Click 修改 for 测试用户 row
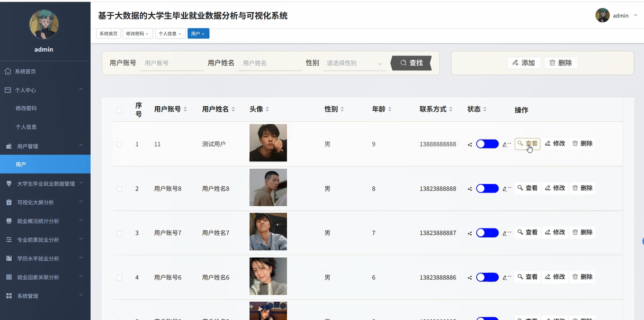 555,143
